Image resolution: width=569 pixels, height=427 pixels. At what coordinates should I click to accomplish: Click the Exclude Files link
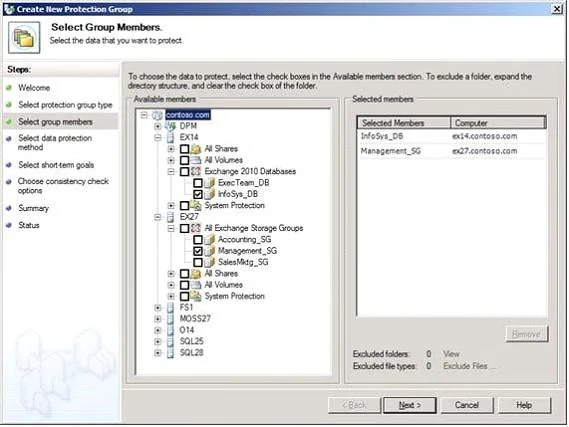point(469,366)
